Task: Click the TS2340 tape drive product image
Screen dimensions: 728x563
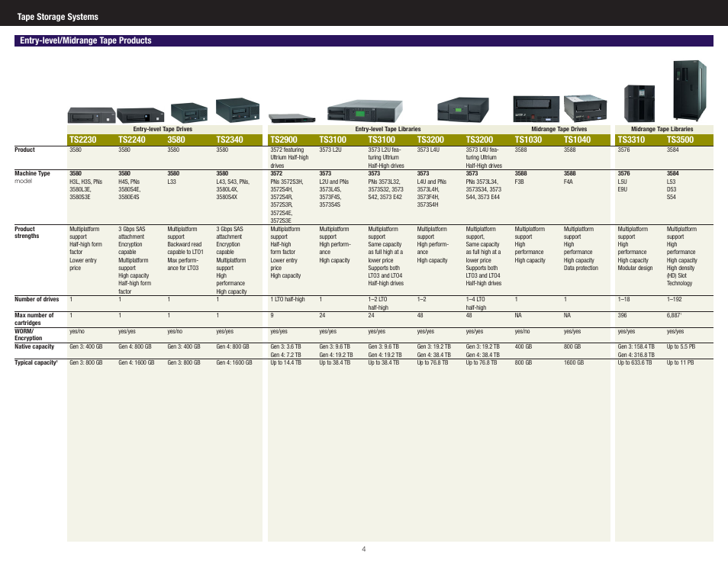Action: [237, 110]
